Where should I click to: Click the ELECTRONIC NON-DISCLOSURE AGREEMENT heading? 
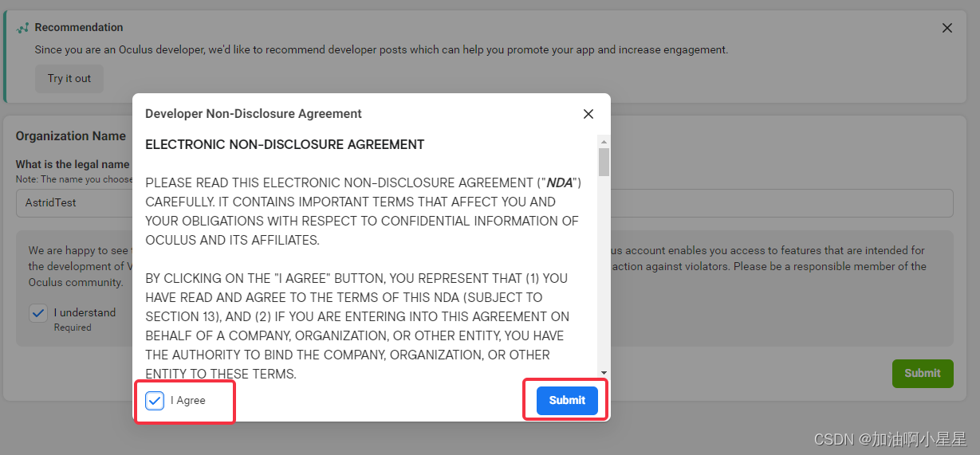[x=285, y=144]
